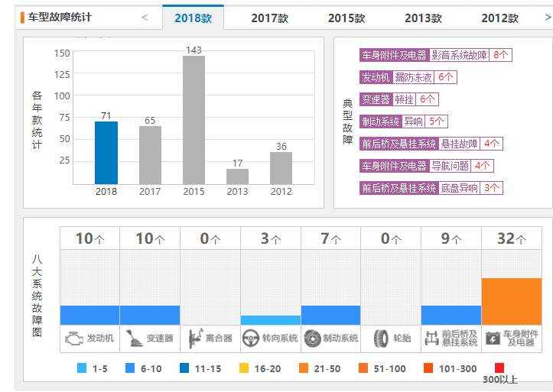
Task: Open the 顿挫 6个 fault tag
Action: [399, 99]
